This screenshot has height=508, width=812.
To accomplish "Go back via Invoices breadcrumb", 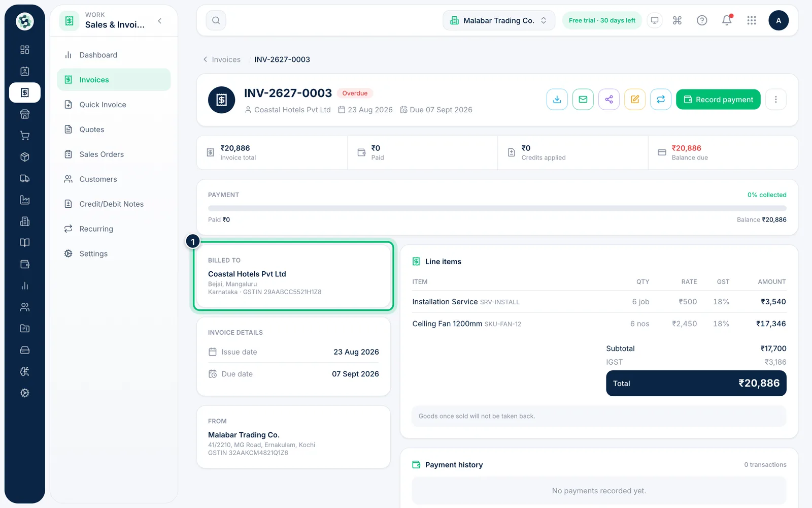I will pos(222,59).
